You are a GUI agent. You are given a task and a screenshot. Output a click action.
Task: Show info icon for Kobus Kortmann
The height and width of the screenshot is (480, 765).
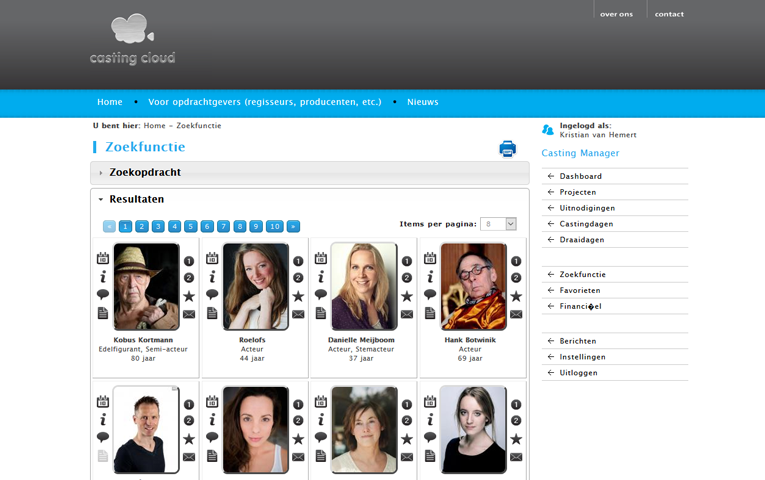[x=102, y=277]
